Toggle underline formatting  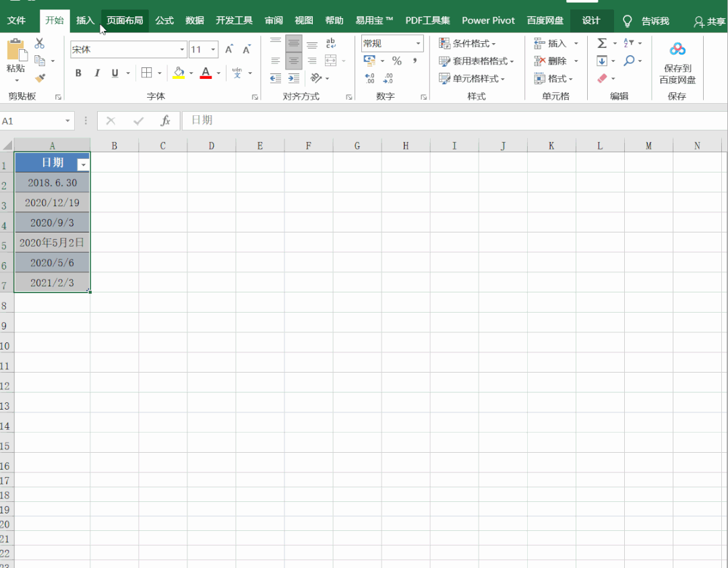[115, 73]
